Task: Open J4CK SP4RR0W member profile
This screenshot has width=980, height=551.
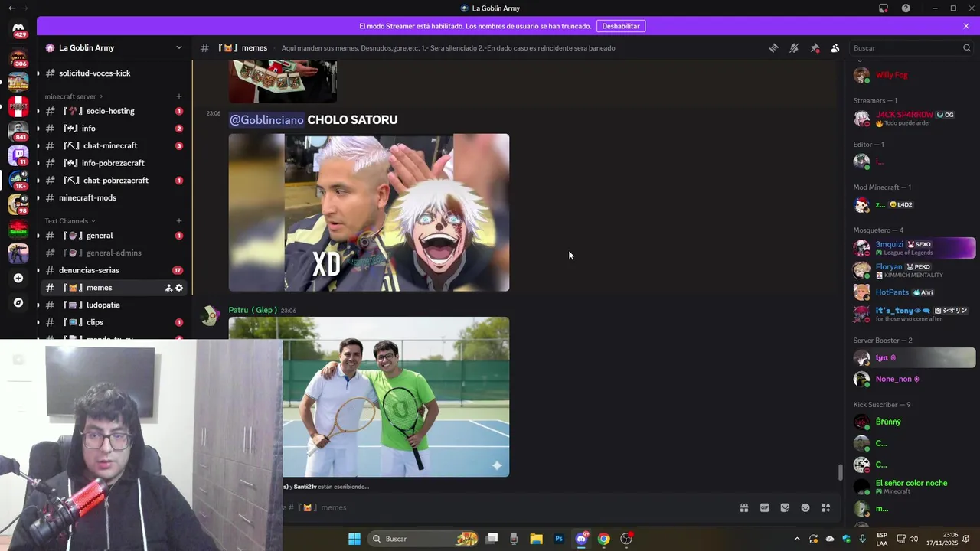Action: [913, 119]
